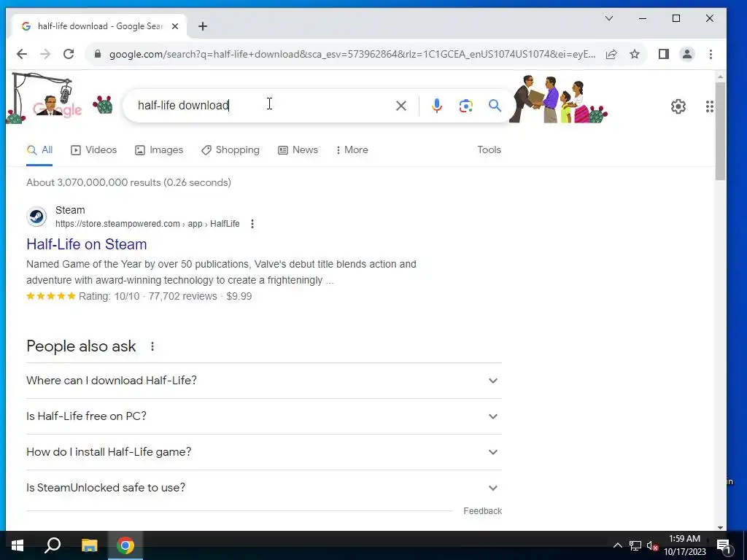Open the Windows Start menu

[x=18, y=545]
